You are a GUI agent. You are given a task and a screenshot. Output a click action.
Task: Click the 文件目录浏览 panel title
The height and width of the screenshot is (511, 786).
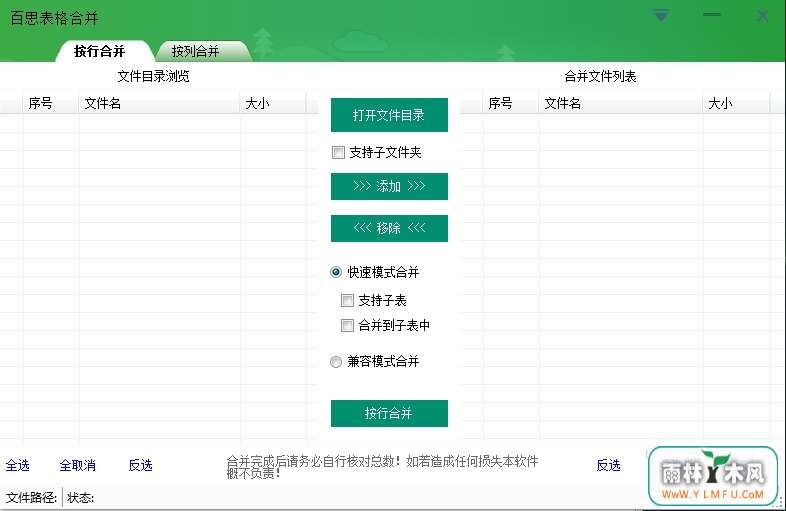(x=153, y=76)
